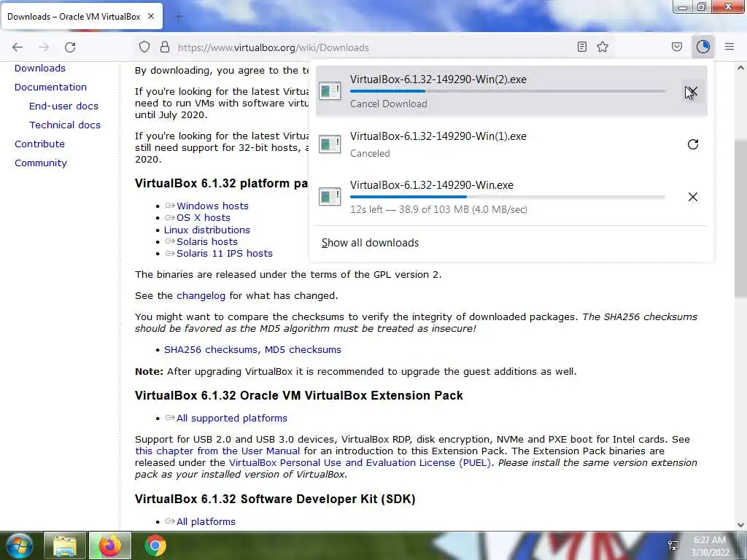
Task: Save page to Pocket icon
Action: (x=677, y=47)
